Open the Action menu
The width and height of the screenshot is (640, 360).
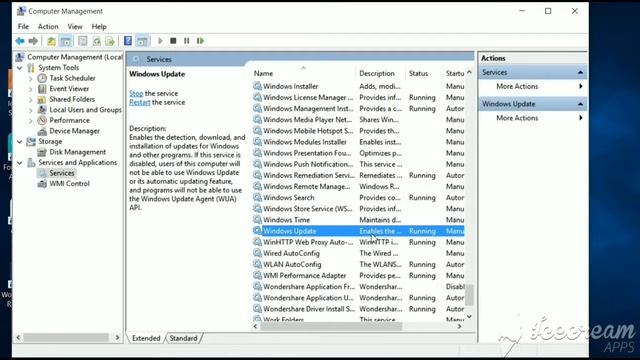[x=48, y=27]
